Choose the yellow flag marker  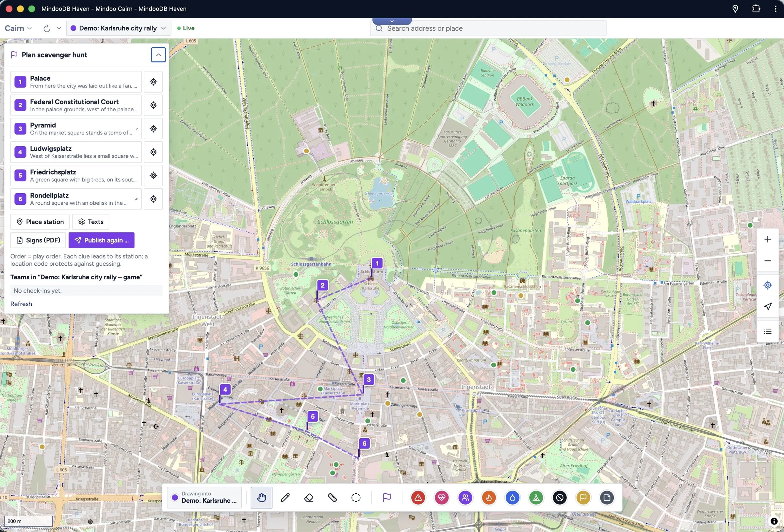pos(583,497)
